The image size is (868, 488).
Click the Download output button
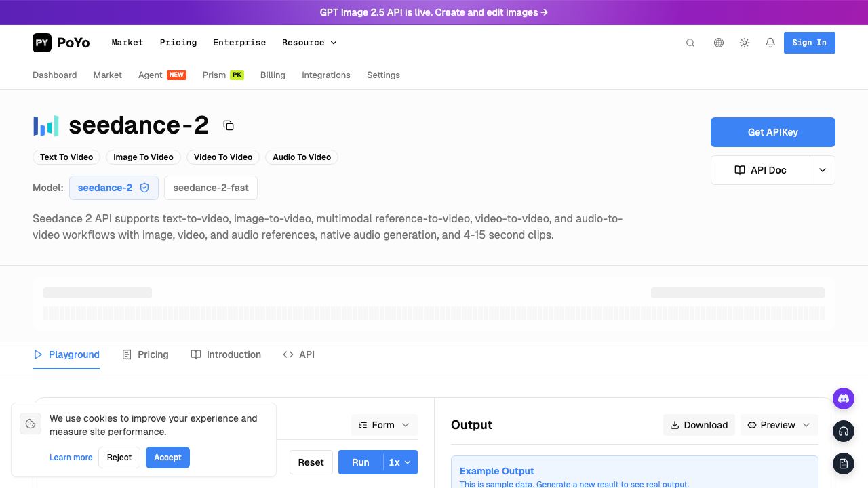(699, 425)
